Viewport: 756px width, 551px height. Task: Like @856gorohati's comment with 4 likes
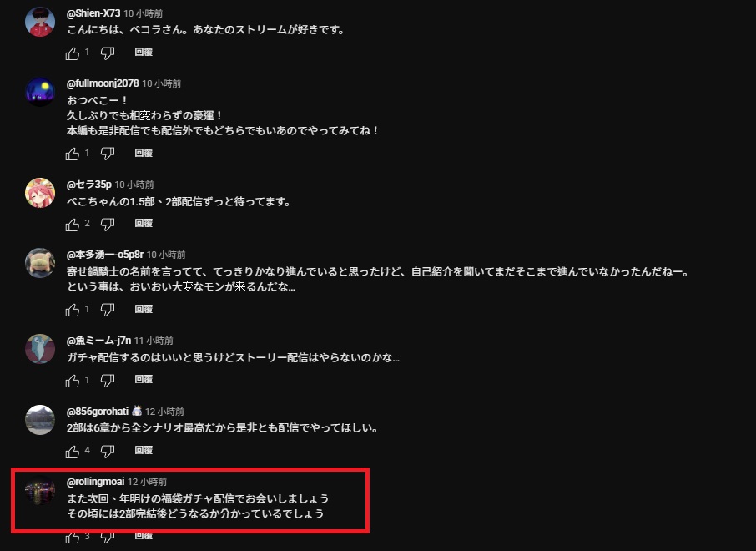(x=73, y=451)
